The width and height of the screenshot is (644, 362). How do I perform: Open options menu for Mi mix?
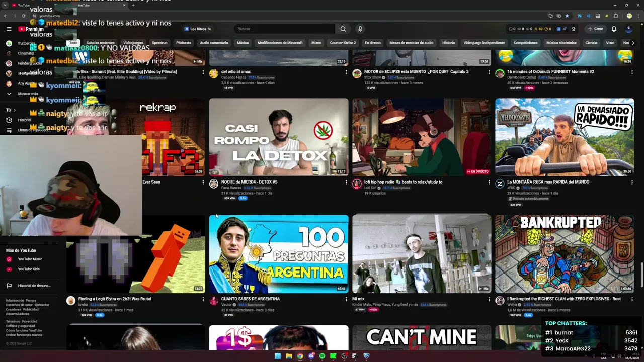coord(489,299)
